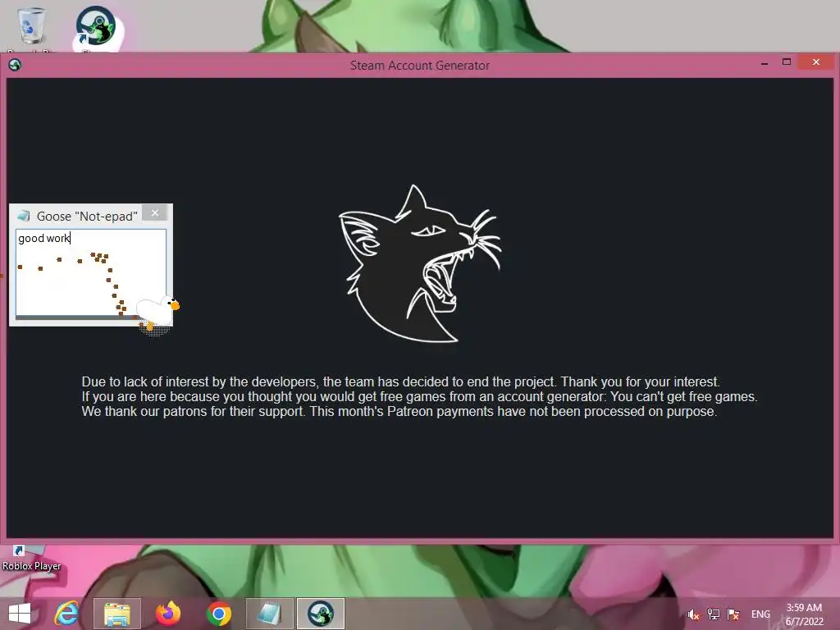Launch Firefox from the taskbar

pos(167,614)
